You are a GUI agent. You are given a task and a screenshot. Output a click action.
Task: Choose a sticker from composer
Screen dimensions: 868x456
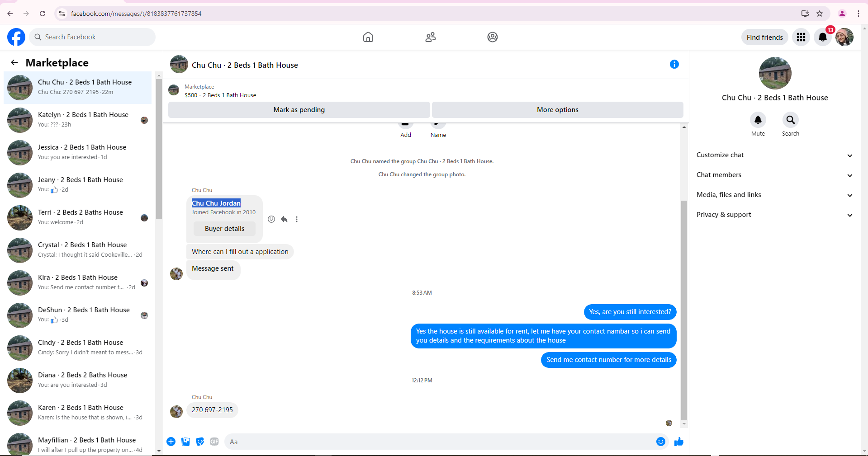[x=200, y=442]
